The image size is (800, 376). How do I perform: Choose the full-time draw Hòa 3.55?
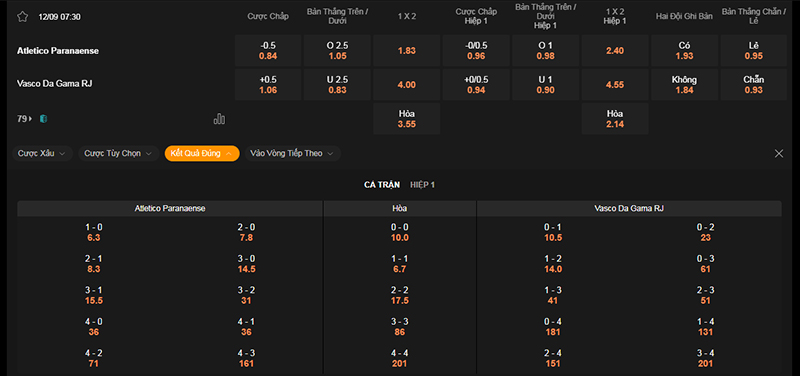[x=407, y=119]
